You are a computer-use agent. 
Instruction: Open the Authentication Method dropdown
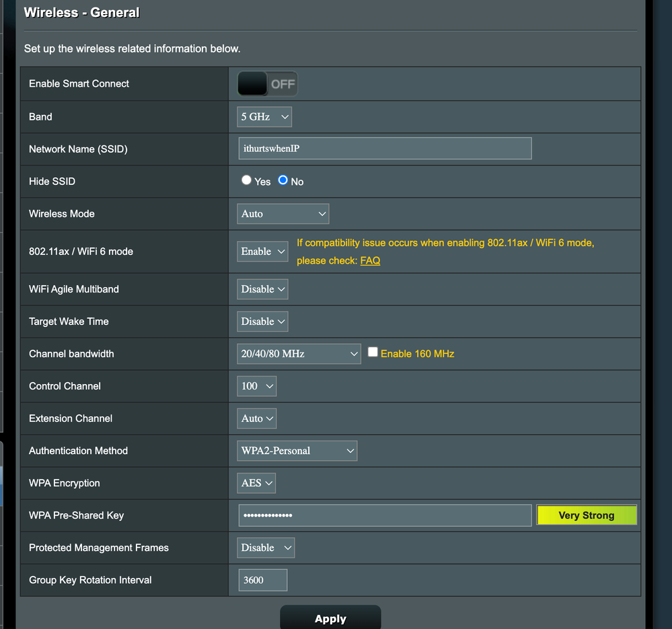coord(297,451)
